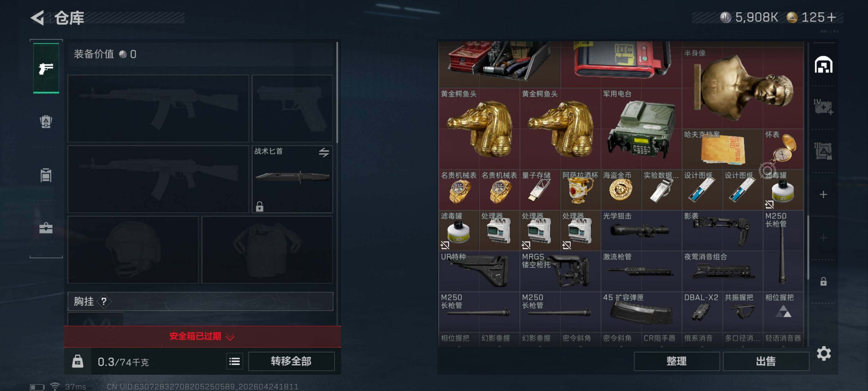Click the 出售 sell button

(x=766, y=361)
